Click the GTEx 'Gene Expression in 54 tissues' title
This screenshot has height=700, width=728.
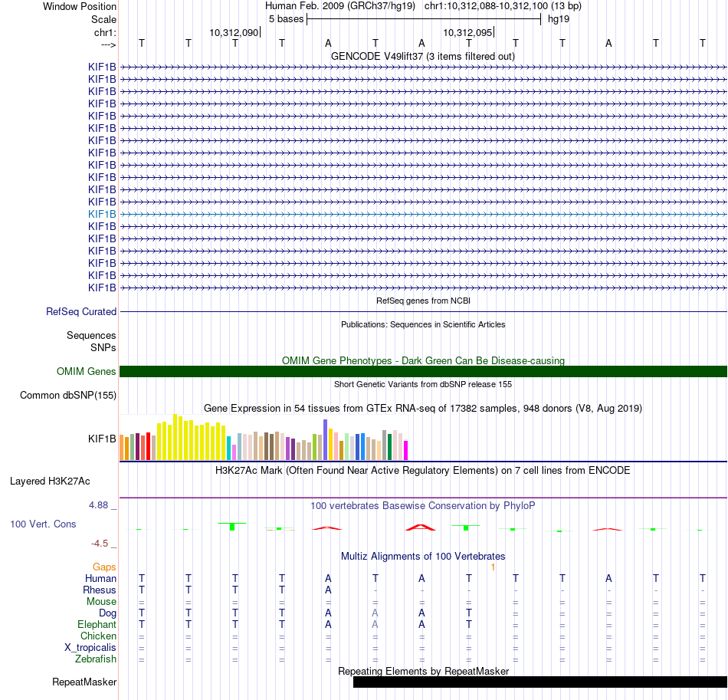pos(423,409)
